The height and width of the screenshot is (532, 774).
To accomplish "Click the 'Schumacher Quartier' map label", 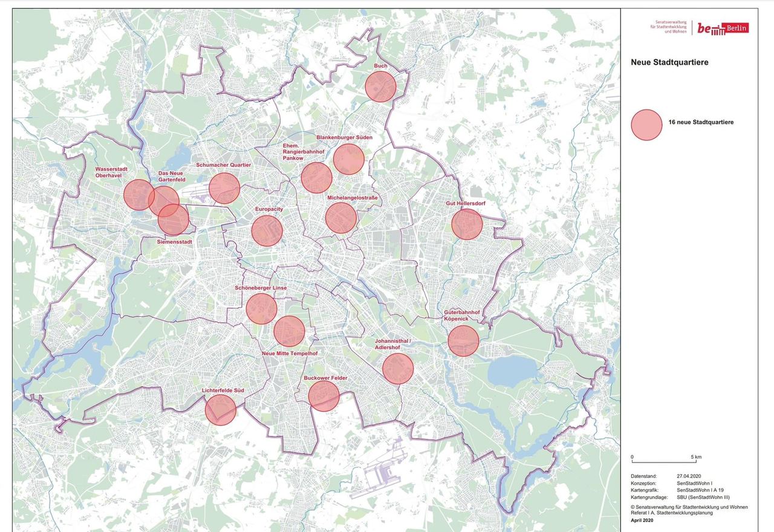I will click(x=223, y=164).
